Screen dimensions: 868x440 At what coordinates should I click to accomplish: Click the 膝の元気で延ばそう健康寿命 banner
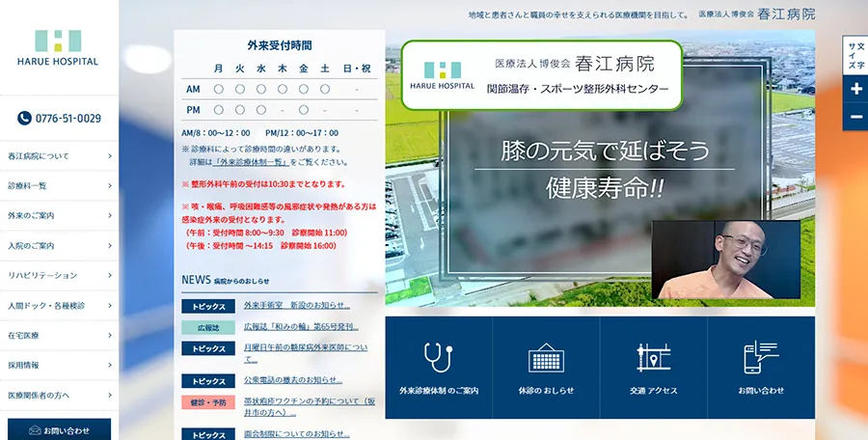click(x=605, y=169)
